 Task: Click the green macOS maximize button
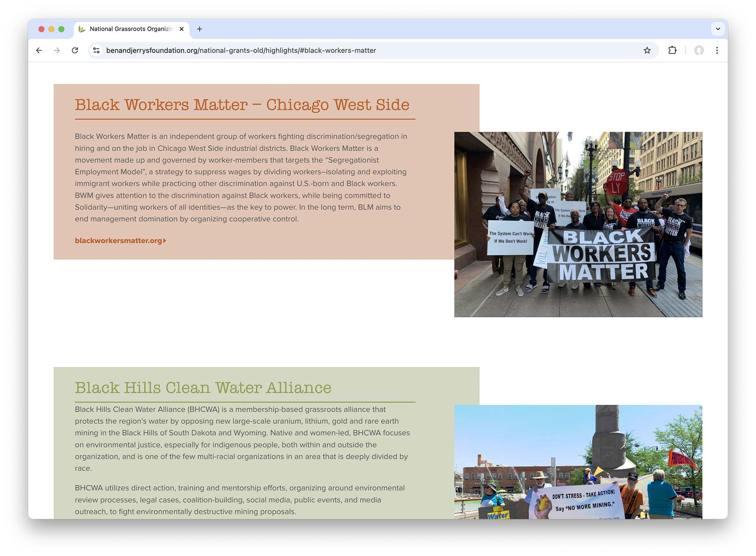click(61, 29)
